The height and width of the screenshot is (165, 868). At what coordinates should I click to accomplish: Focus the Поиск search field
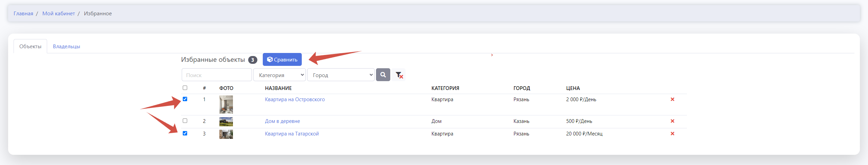217,75
